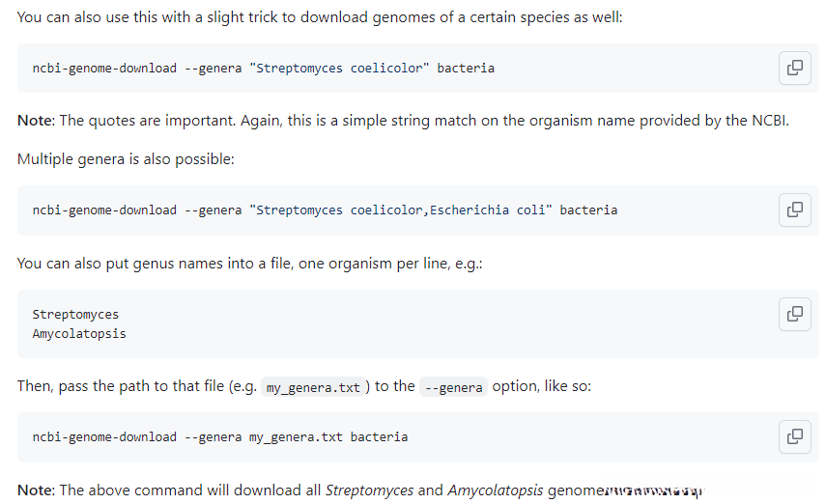The height and width of the screenshot is (504, 826).
Task: Click the "Multiple genera is also possible:" text
Action: point(126,159)
